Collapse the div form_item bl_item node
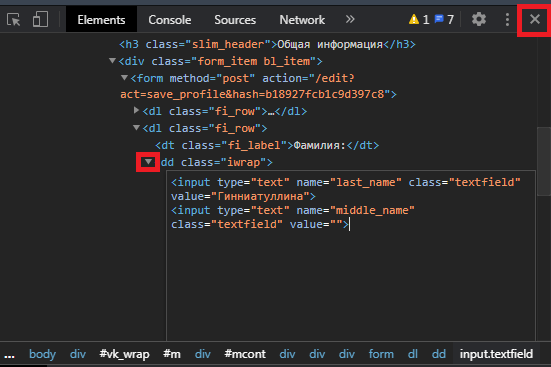Viewport: 551px width, 367px height. [112, 60]
